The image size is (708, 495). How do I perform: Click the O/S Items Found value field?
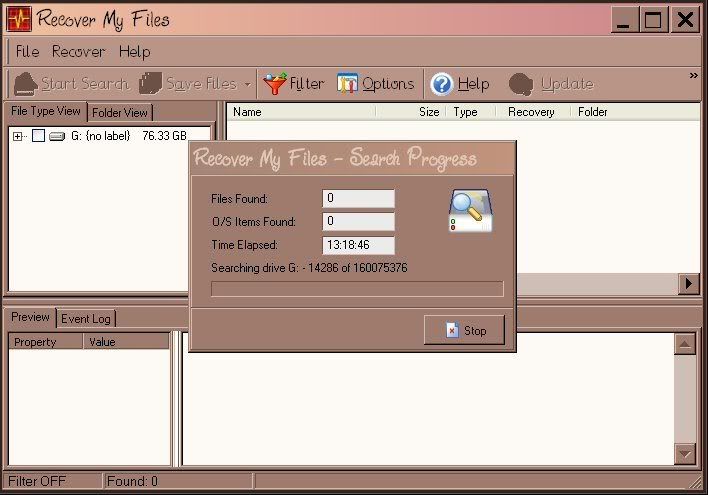click(359, 221)
